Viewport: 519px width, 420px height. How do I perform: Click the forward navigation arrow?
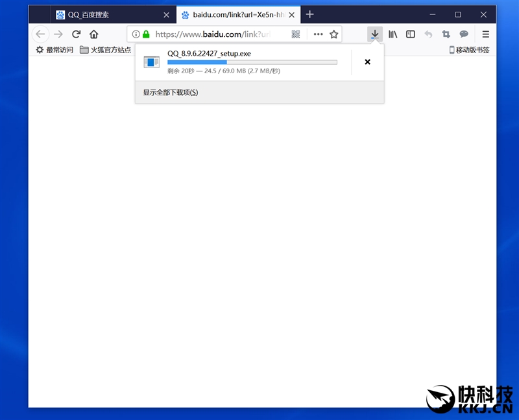coord(58,34)
